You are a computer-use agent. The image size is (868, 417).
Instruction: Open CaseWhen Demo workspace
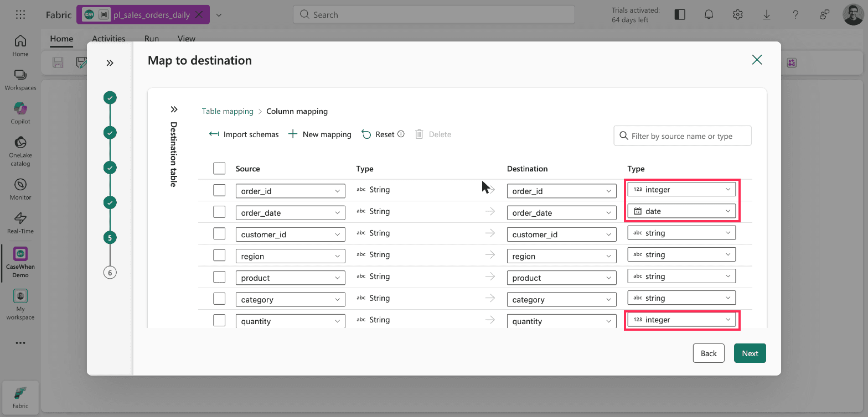pyautogui.click(x=20, y=262)
